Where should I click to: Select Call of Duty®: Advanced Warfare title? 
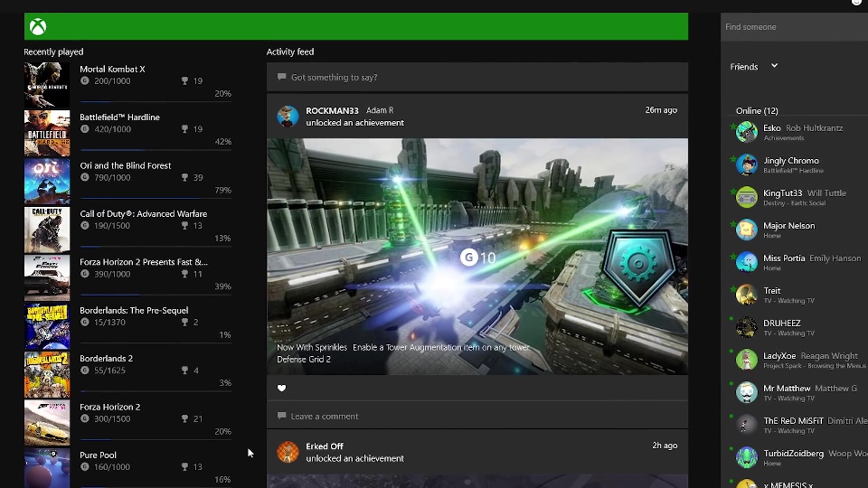[144, 213]
